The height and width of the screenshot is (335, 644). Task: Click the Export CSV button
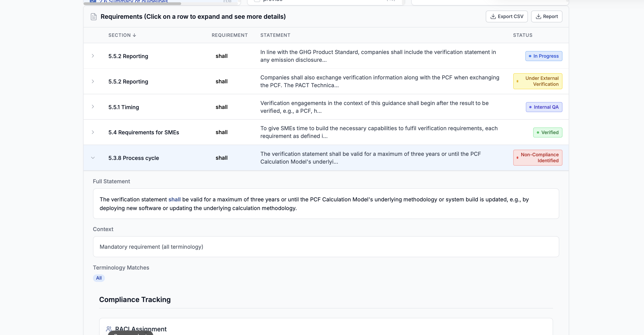507,16
